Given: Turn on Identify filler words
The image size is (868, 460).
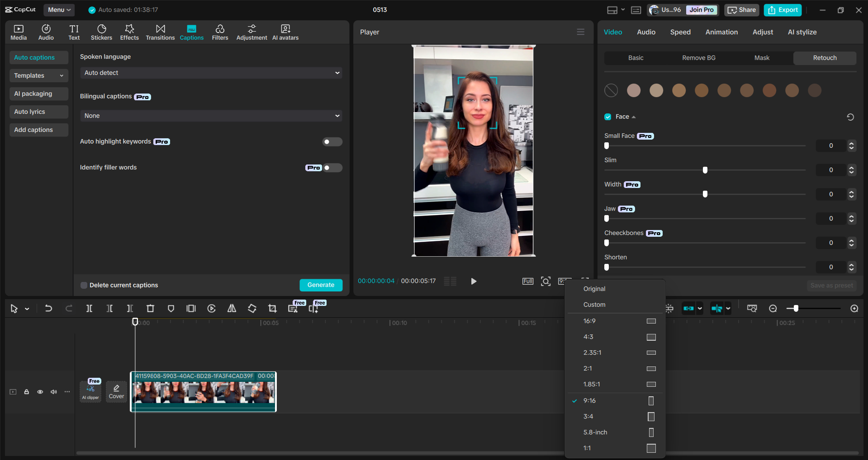Looking at the screenshot, I should [332, 168].
